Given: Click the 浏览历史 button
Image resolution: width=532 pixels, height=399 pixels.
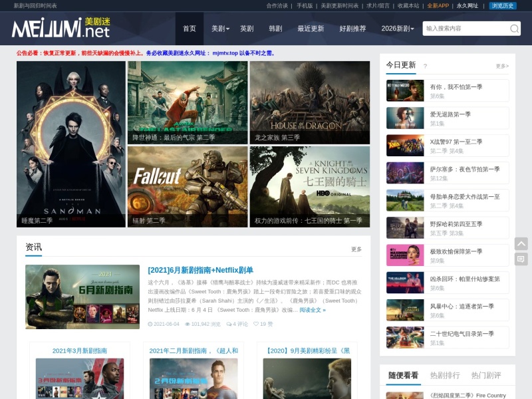Looking at the screenshot, I should [503, 6].
